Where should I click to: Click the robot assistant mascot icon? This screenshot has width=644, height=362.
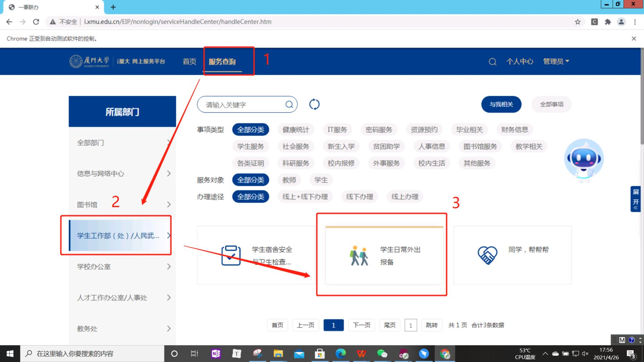584,160
